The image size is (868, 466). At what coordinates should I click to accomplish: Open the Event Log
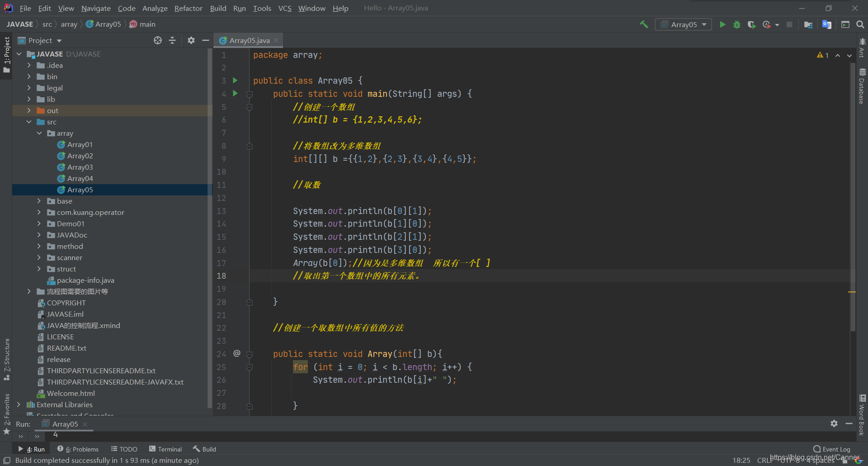[x=832, y=449]
